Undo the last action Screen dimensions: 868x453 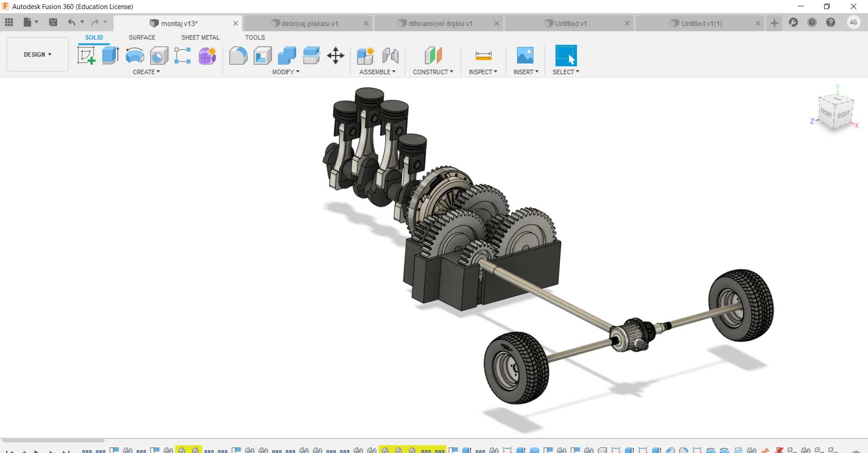(71, 22)
